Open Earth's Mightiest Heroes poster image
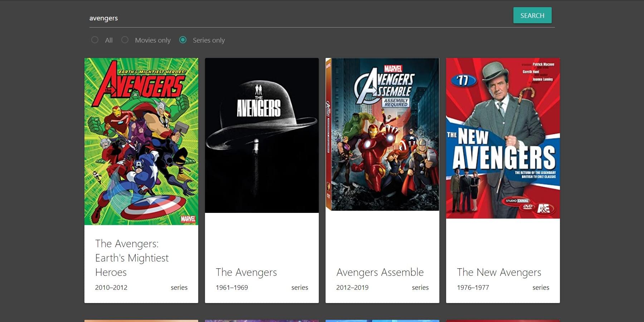The width and height of the screenshot is (644, 322). [141, 141]
